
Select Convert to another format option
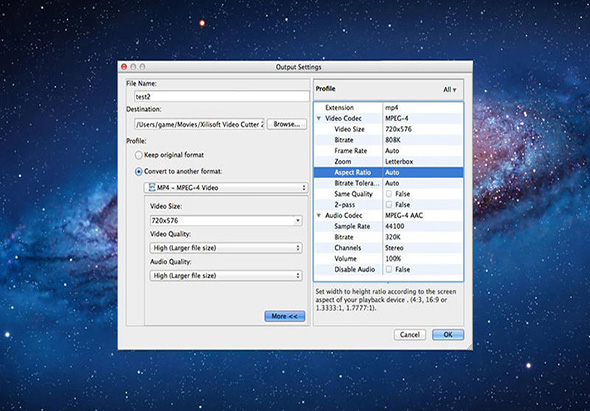click(138, 172)
